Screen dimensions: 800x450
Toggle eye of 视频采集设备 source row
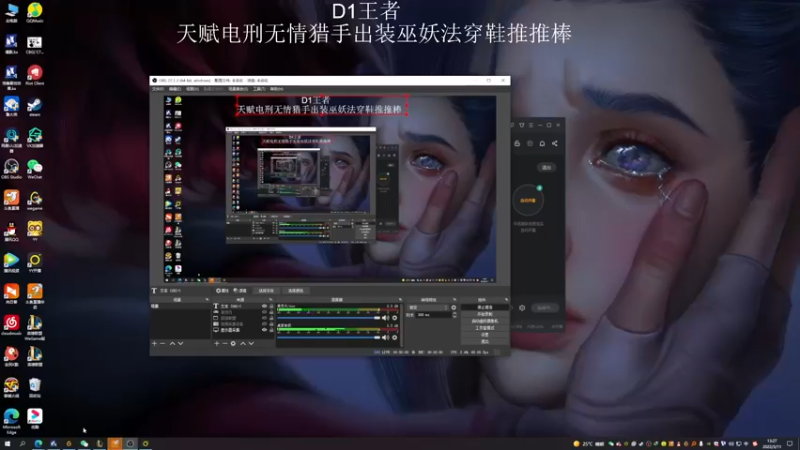click(x=264, y=323)
